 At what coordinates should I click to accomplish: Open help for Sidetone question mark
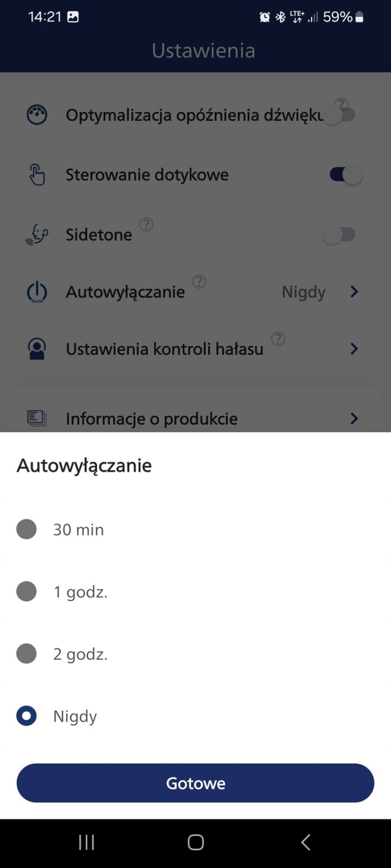point(146,224)
